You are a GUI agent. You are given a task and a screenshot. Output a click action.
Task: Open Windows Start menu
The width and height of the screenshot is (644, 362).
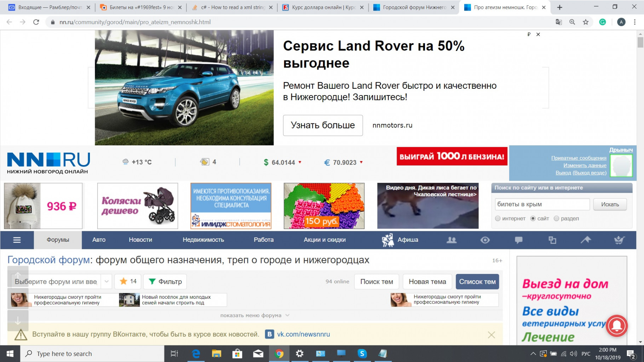pyautogui.click(x=10, y=354)
